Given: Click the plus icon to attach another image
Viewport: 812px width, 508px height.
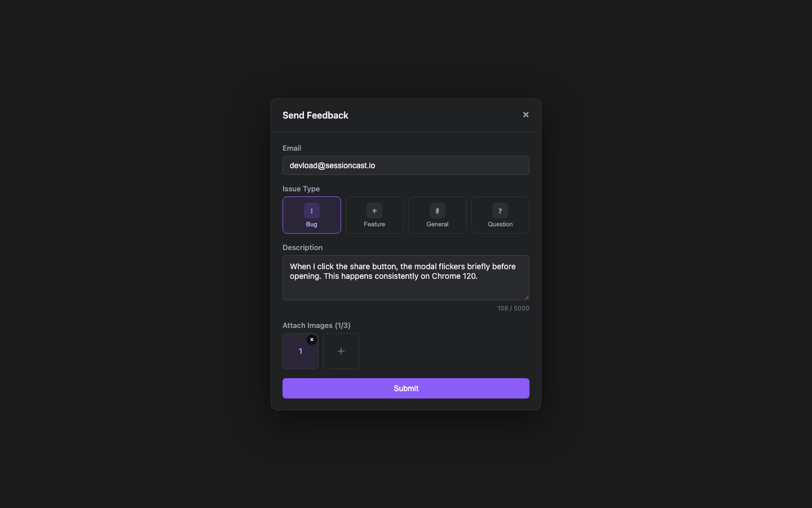Looking at the screenshot, I should 341,351.
